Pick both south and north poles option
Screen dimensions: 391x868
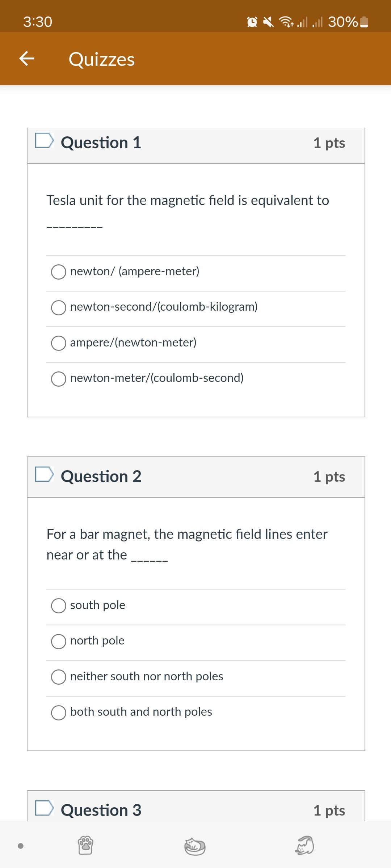point(59,712)
